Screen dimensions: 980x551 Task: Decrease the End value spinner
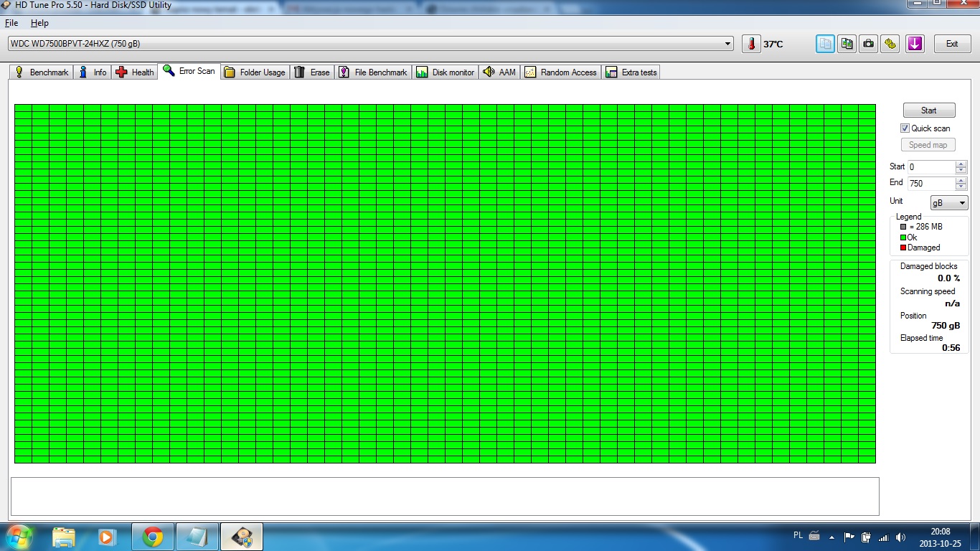961,187
